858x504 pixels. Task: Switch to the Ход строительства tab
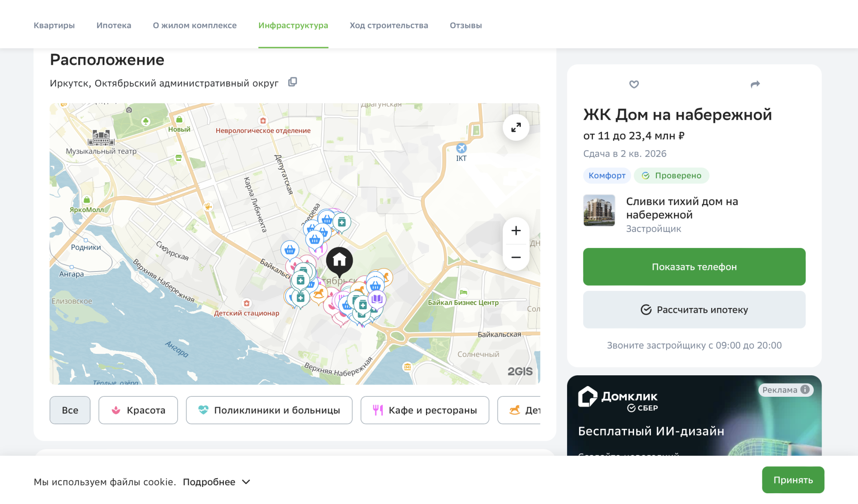coord(389,25)
